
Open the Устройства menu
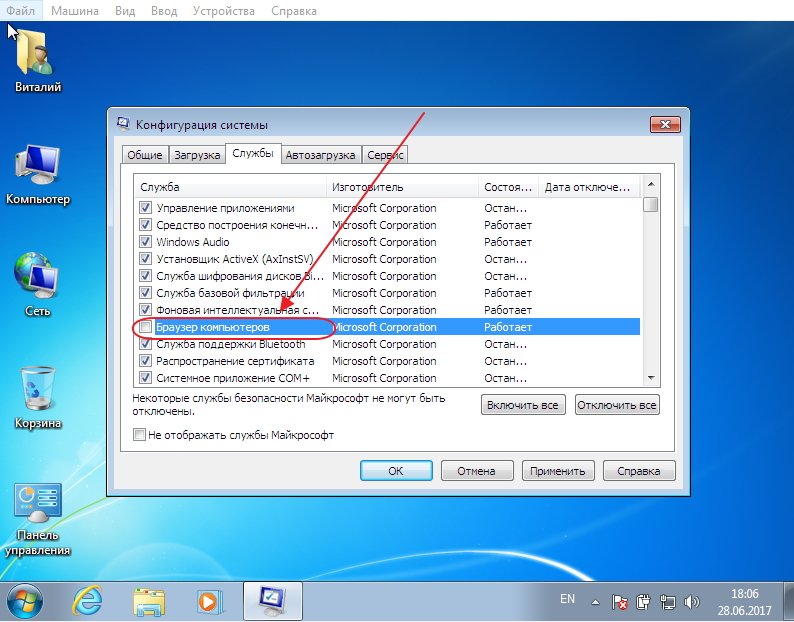[x=224, y=11]
